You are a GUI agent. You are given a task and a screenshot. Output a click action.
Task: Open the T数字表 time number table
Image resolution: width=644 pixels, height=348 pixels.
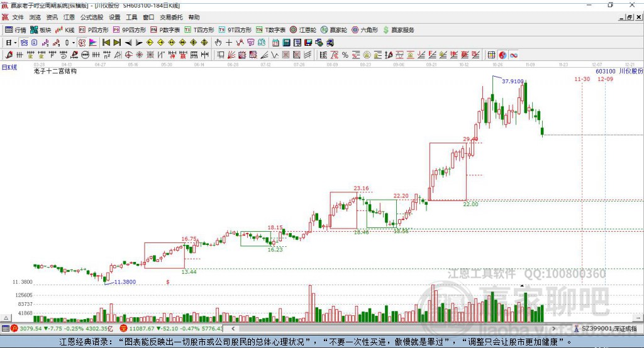270,30
